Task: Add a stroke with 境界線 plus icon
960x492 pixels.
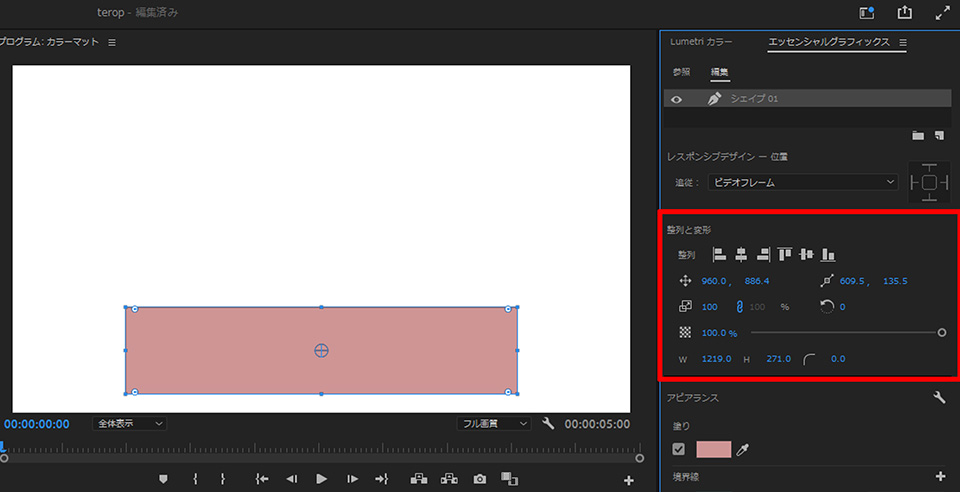Action: coord(941,476)
